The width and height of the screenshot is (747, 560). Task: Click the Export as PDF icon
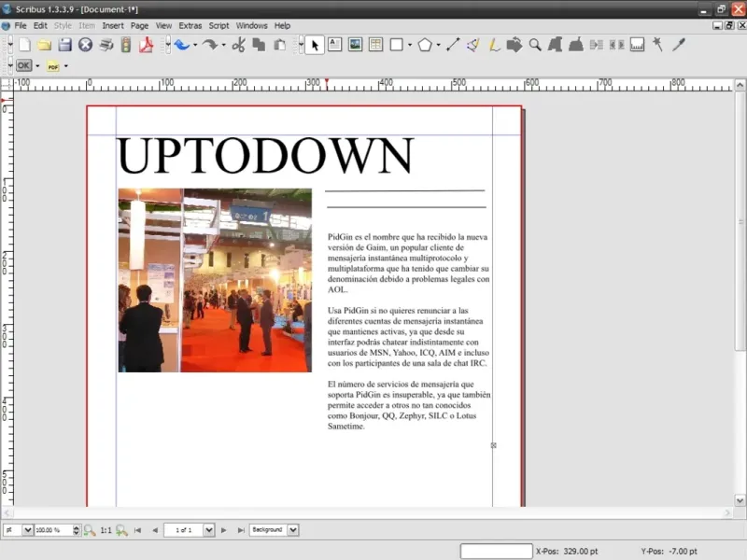146,45
